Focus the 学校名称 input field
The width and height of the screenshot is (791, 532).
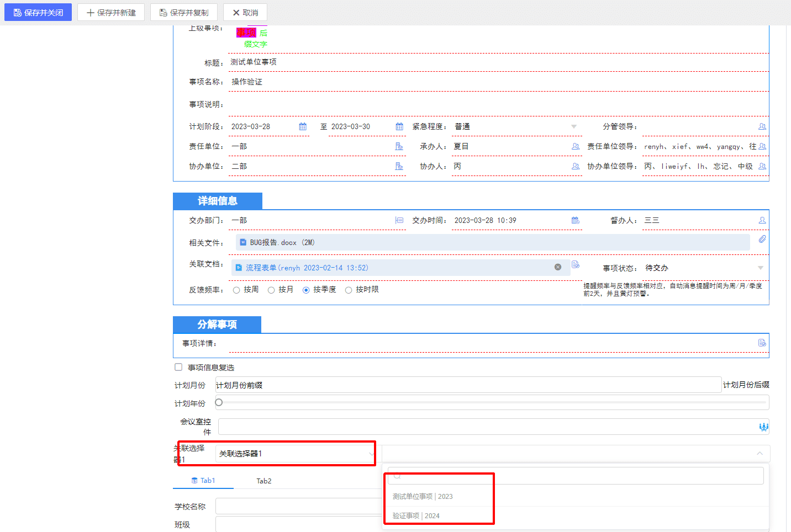[298, 506]
